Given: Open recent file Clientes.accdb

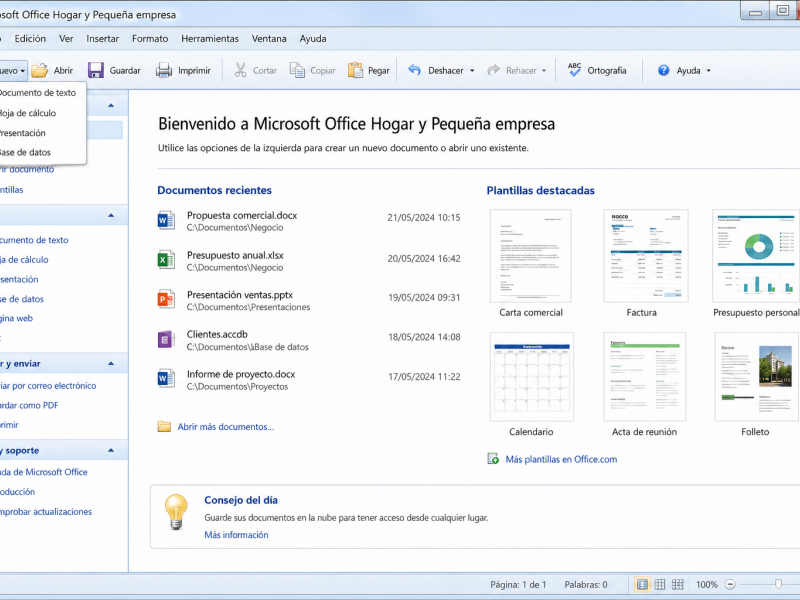Looking at the screenshot, I should point(309,340).
